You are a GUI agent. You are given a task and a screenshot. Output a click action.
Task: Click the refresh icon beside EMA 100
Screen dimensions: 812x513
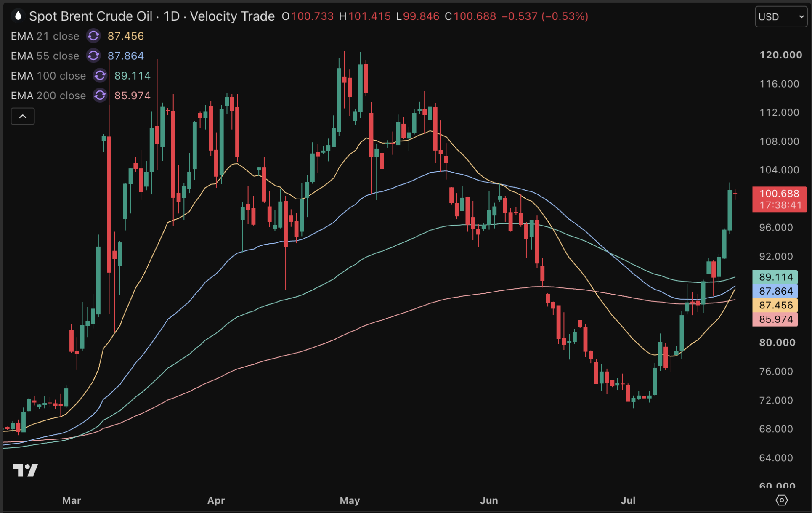coord(100,75)
